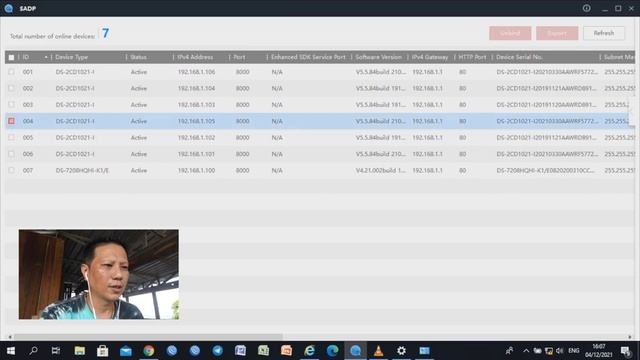Select IP address 192.168.1.102
This screenshot has height=360, width=640.
196,138
